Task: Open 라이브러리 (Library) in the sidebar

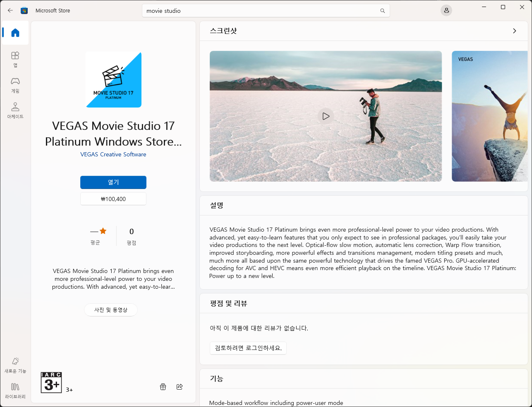Action: point(15,391)
